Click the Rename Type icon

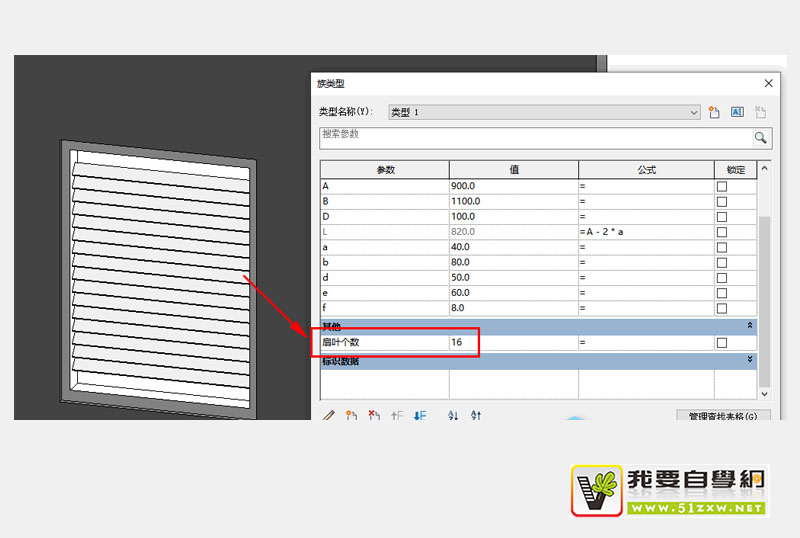[737, 112]
